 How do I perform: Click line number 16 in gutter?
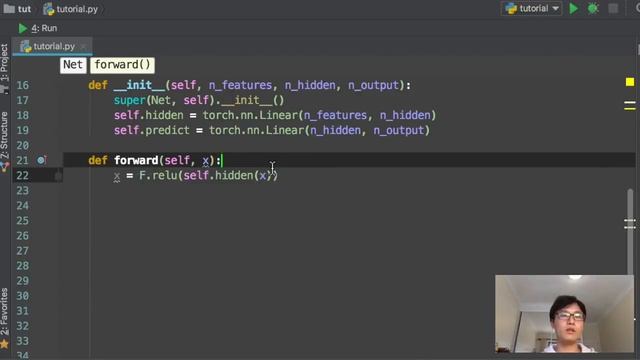22,85
